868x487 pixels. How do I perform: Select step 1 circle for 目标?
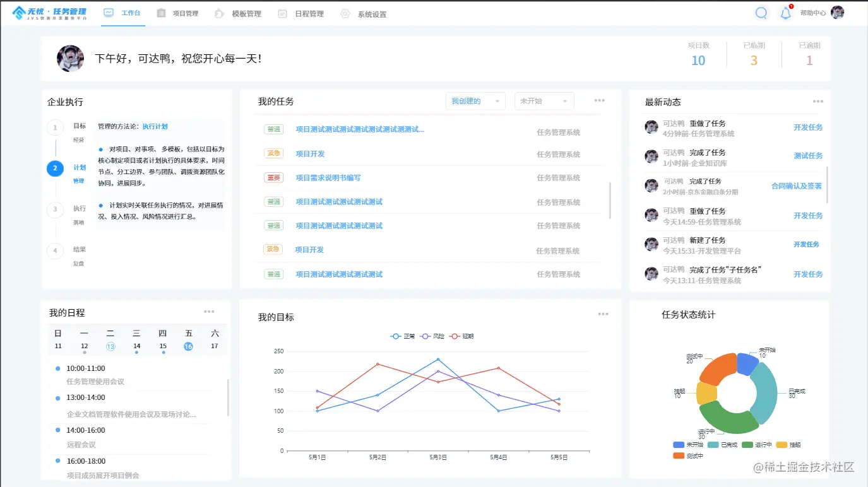point(55,127)
